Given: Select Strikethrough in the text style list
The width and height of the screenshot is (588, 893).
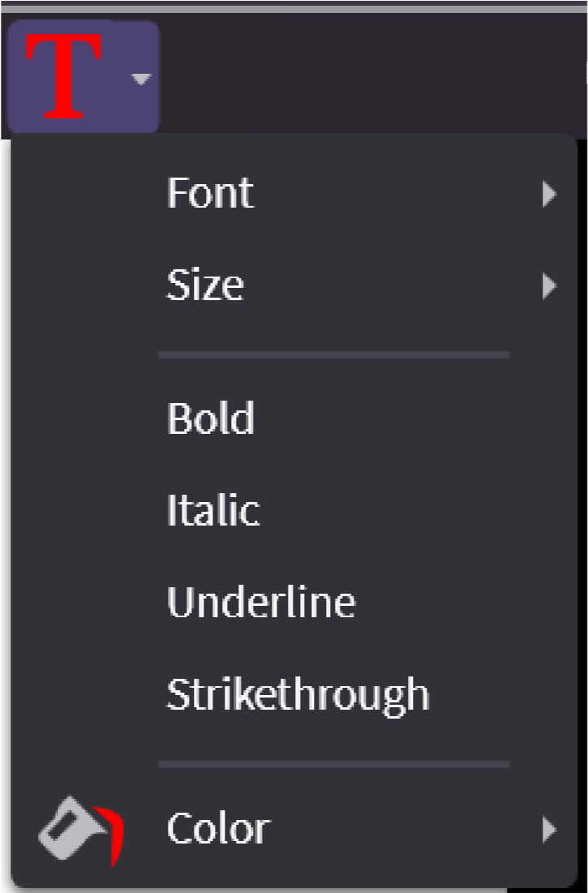Looking at the screenshot, I should (x=298, y=694).
